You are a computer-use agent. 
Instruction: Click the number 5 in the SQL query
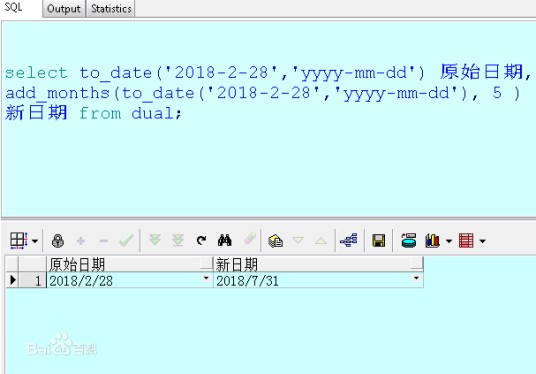click(497, 93)
